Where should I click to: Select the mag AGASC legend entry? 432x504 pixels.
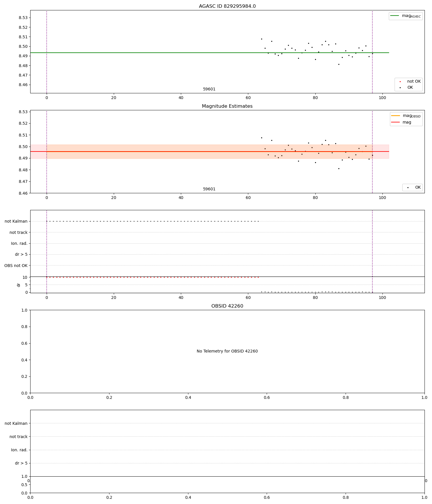pos(406,16)
